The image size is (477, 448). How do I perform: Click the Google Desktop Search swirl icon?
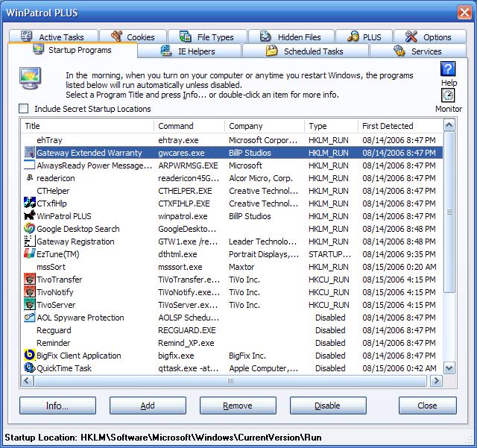click(30, 228)
